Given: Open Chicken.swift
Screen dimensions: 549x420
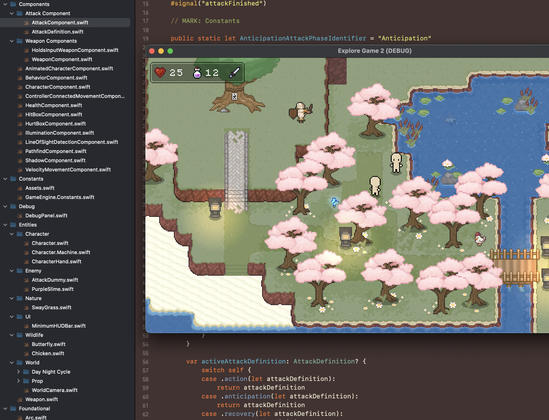Looking at the screenshot, I should click(x=48, y=354).
